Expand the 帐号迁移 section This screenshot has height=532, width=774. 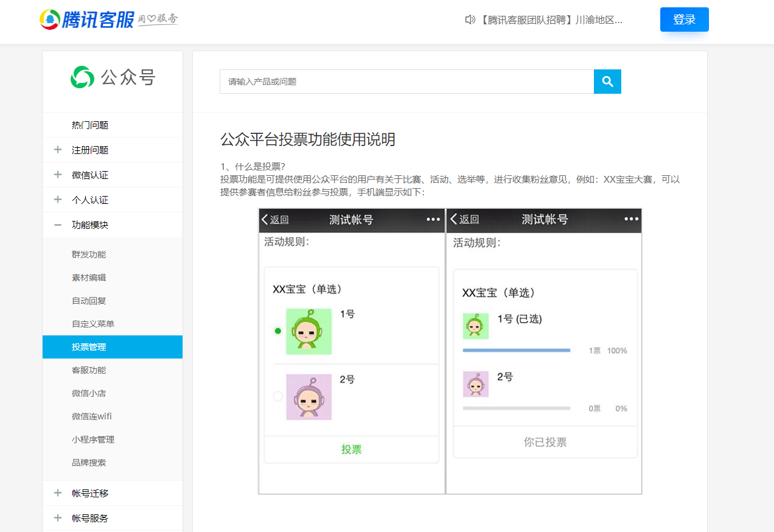coord(58,493)
